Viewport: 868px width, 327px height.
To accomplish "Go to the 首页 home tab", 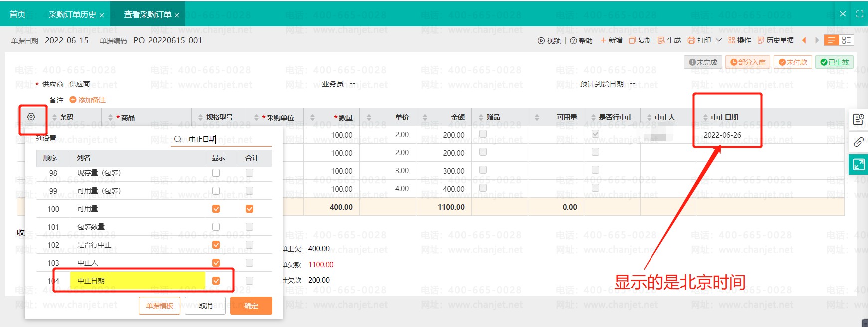I will point(17,14).
